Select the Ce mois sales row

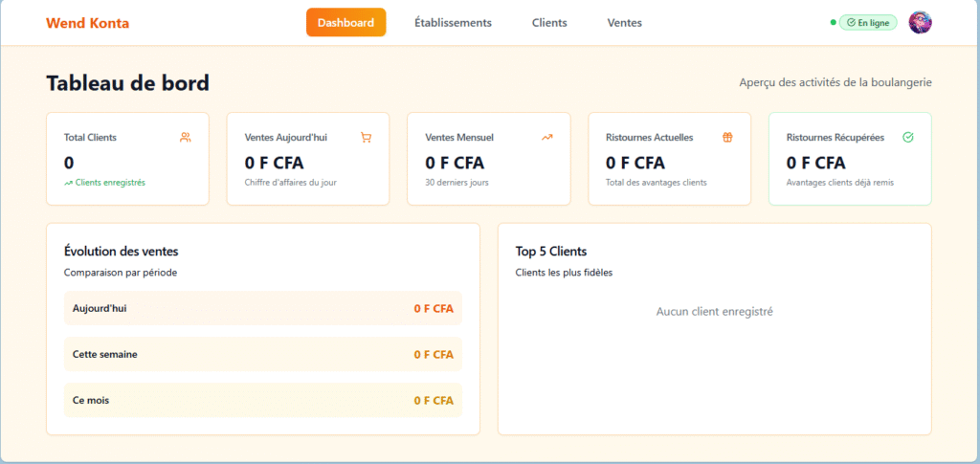click(262, 400)
